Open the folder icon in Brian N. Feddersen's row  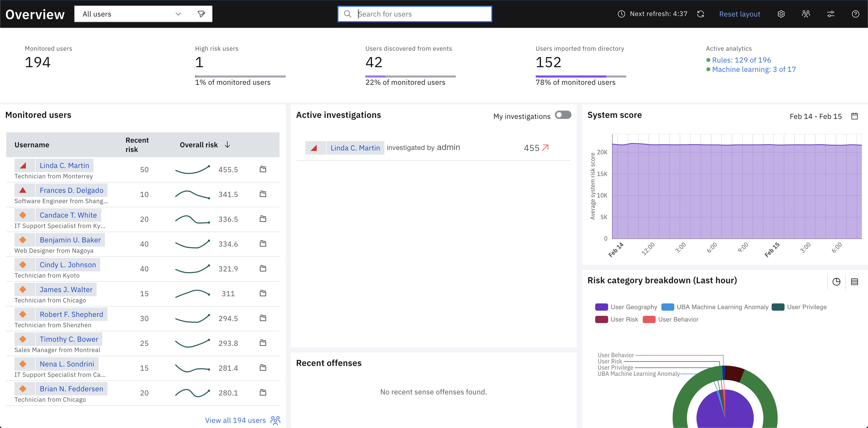(263, 393)
